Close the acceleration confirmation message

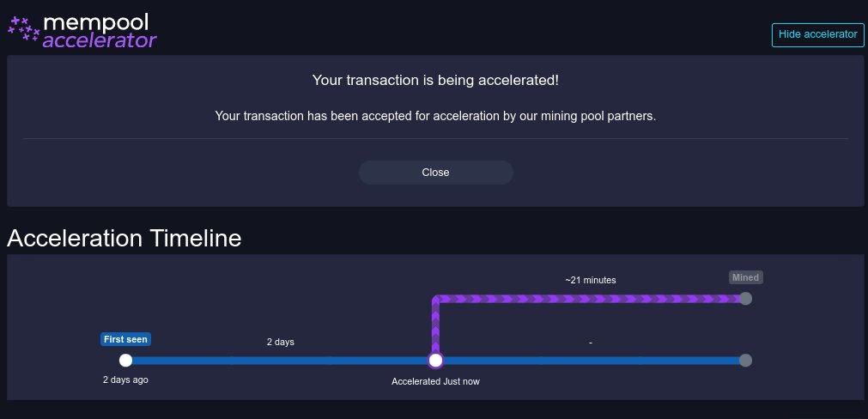coord(435,173)
